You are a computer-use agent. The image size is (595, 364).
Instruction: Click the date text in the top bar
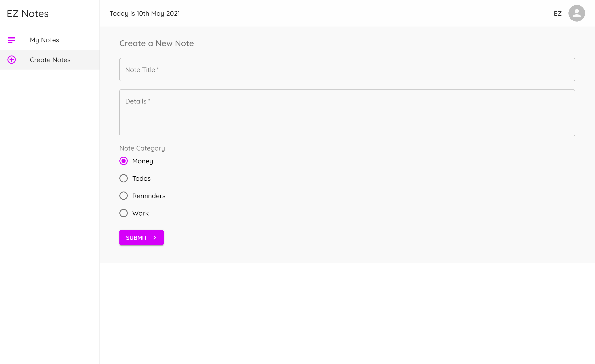pos(144,13)
